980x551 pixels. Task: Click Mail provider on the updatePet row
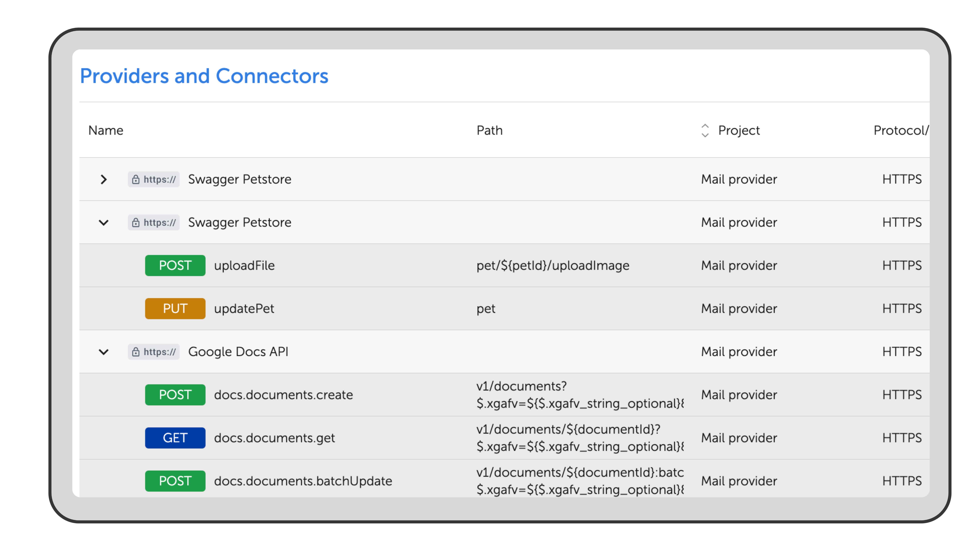tap(738, 308)
